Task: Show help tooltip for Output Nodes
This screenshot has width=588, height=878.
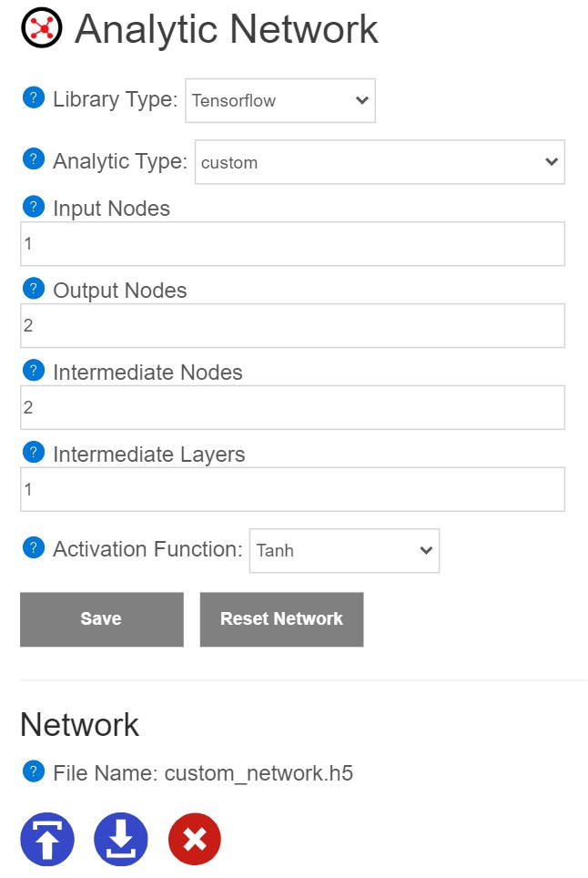Action: click(x=34, y=289)
